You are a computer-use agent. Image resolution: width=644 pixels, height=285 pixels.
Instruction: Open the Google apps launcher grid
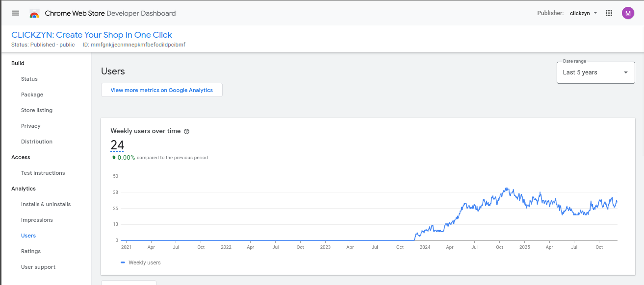[609, 13]
